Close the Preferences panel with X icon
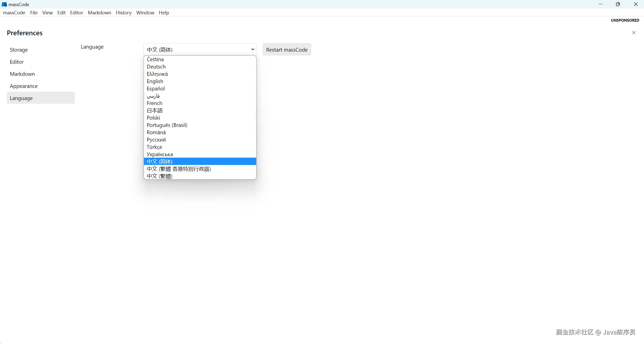The width and height of the screenshot is (644, 344). (x=633, y=33)
